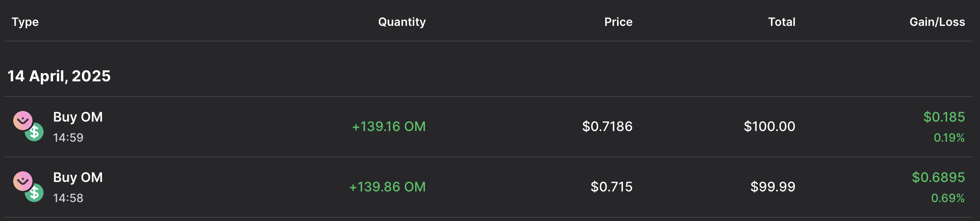Click the green dollar icon on 14:58 row
Viewport: 980px width, 221px height.
(35, 193)
